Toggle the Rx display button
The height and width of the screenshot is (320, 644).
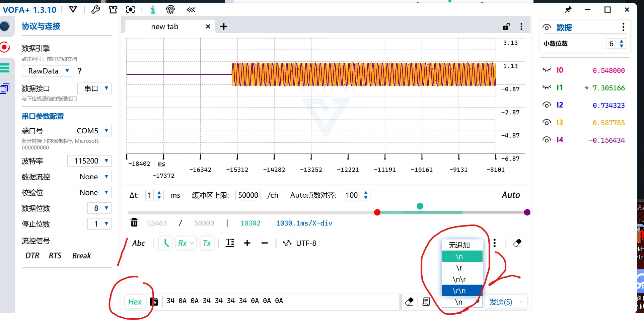point(186,243)
